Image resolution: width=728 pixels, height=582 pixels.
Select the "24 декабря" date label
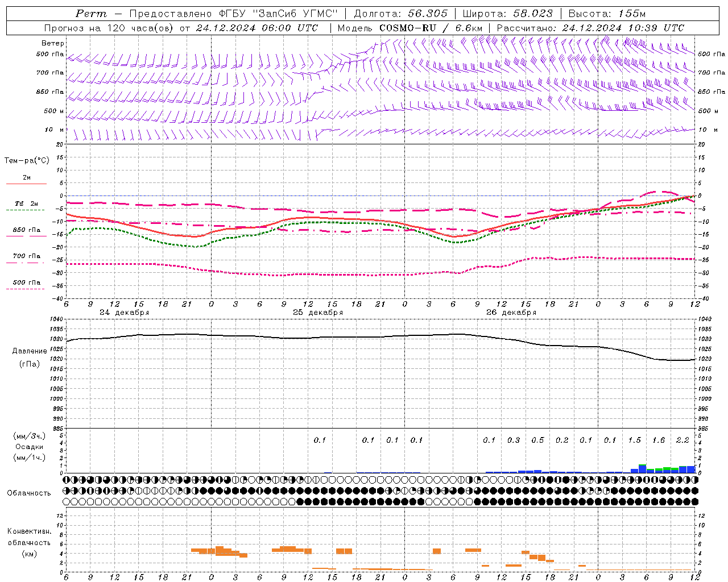coord(125,313)
